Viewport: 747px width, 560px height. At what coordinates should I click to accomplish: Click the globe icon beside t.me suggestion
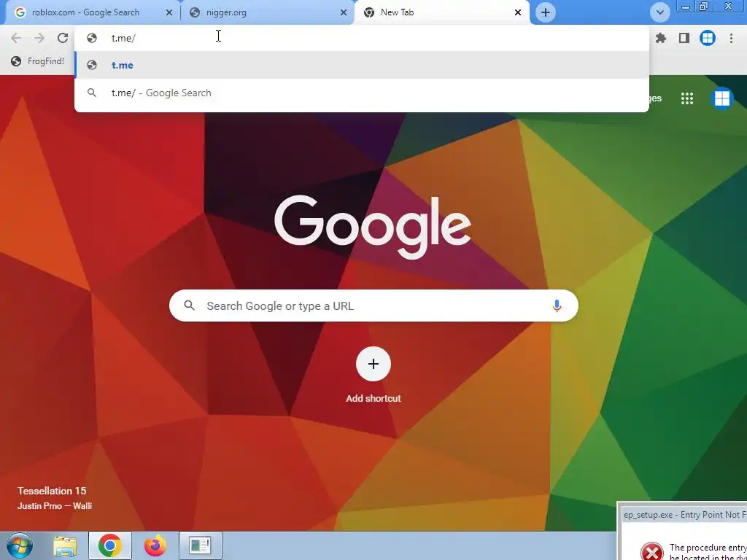coord(92,65)
